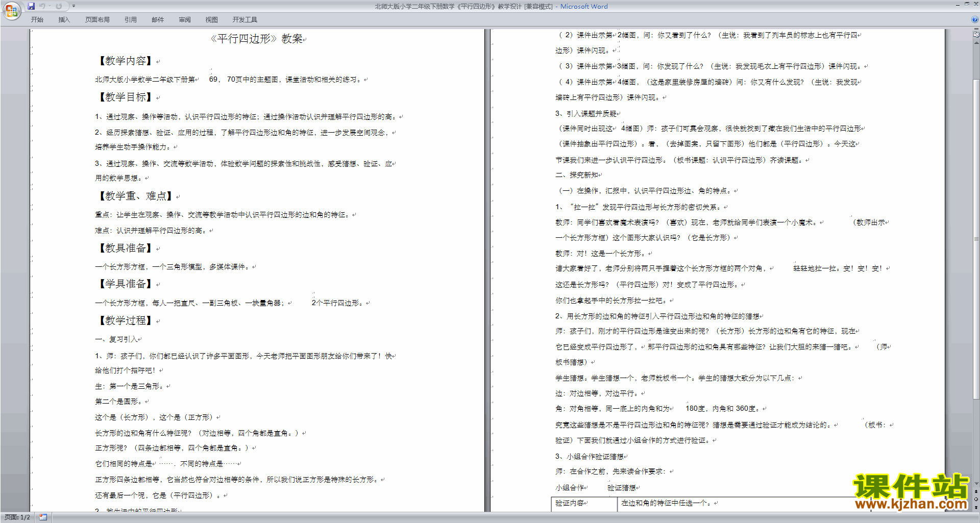The width and height of the screenshot is (980, 523).
Task: Switch to the 引用 tab
Action: click(x=131, y=20)
